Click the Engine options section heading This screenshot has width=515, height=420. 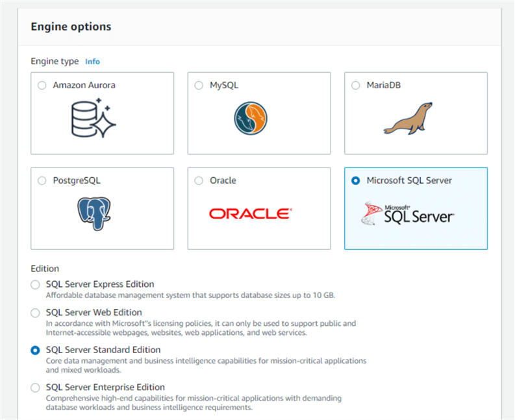[71, 27]
